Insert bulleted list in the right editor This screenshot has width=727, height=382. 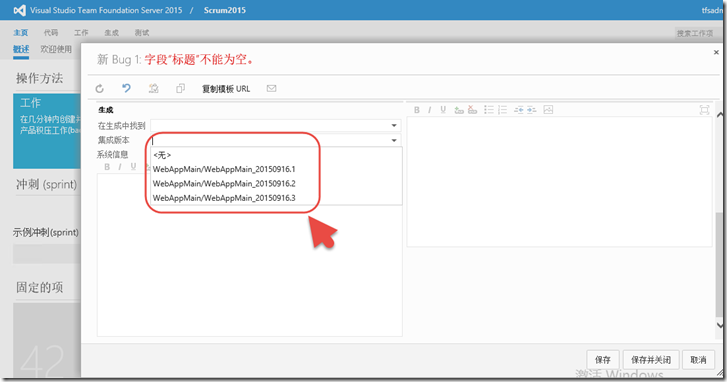(489, 110)
